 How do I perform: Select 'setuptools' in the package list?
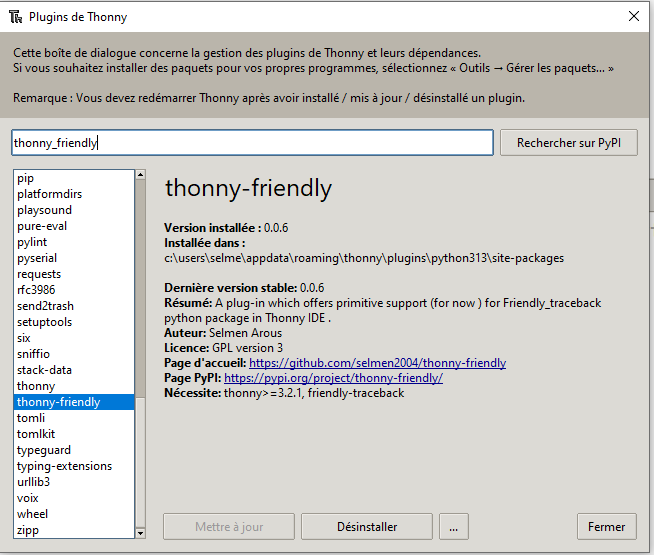coord(74,322)
